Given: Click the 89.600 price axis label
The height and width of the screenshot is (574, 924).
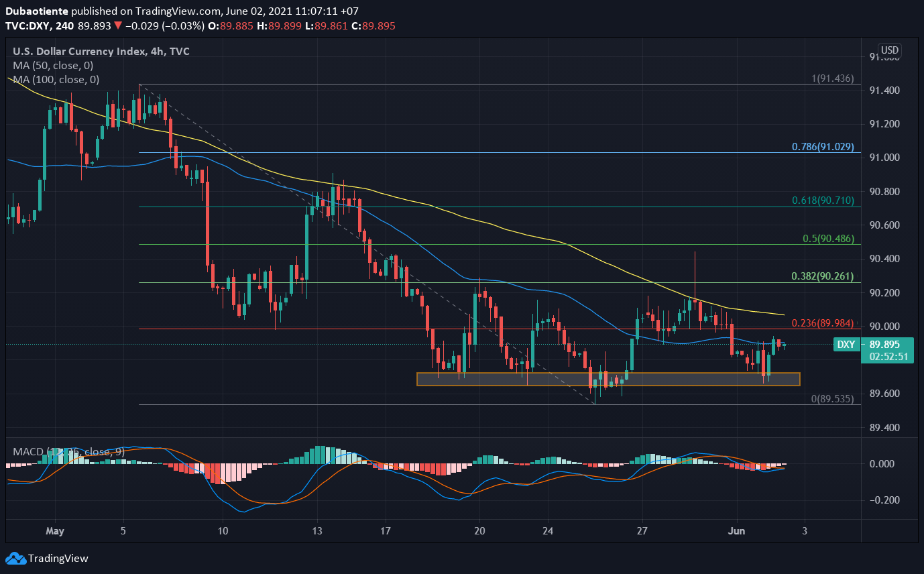Looking at the screenshot, I should click(x=884, y=394).
